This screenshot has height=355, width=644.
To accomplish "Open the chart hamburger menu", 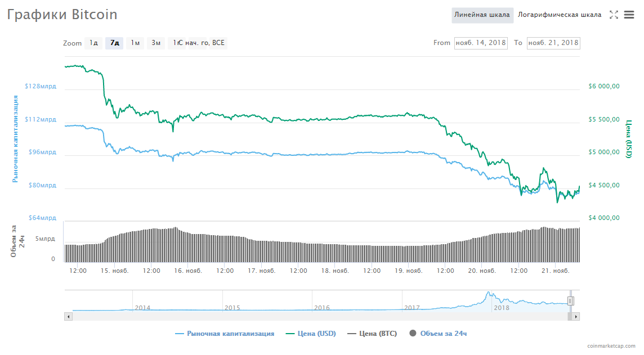I will tap(629, 15).
